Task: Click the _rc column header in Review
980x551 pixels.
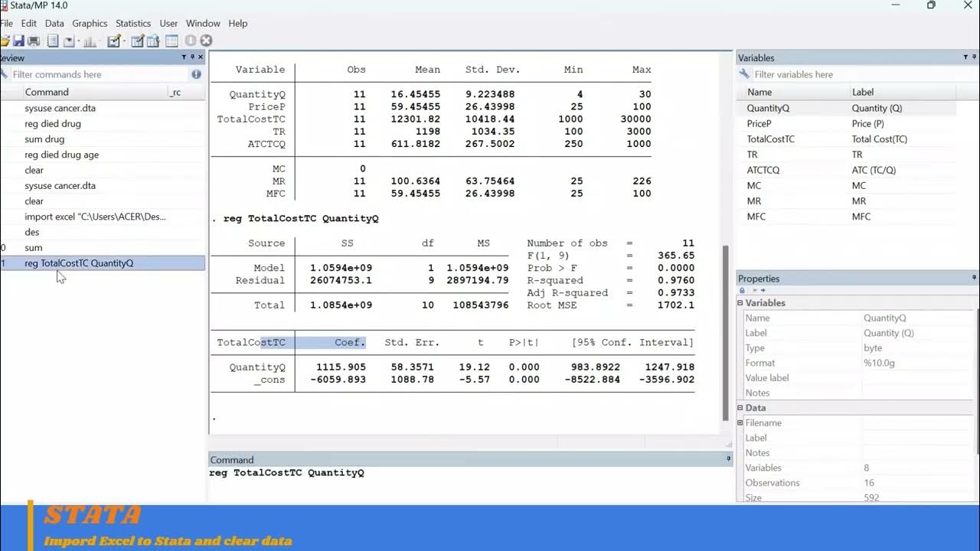Action: click(186, 92)
